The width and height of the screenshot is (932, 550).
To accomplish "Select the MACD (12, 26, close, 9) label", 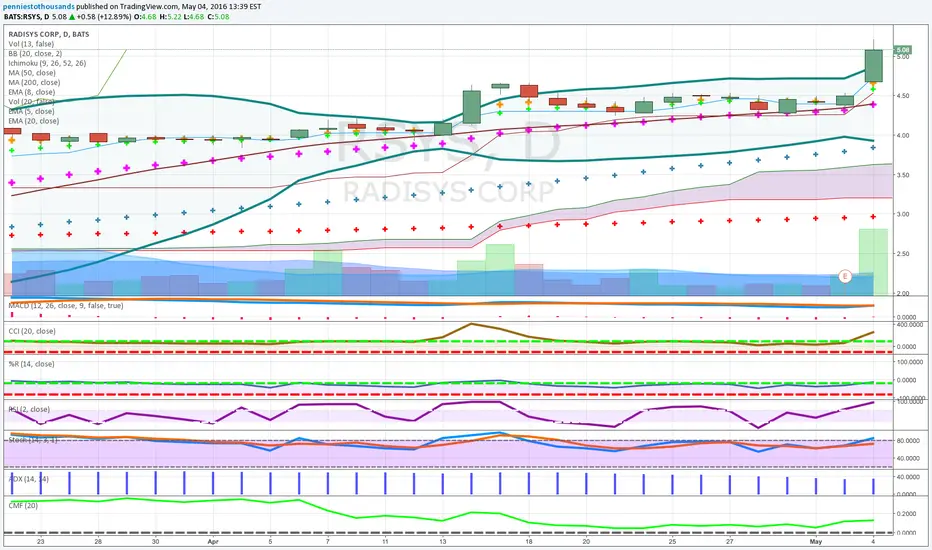I will pos(66,306).
